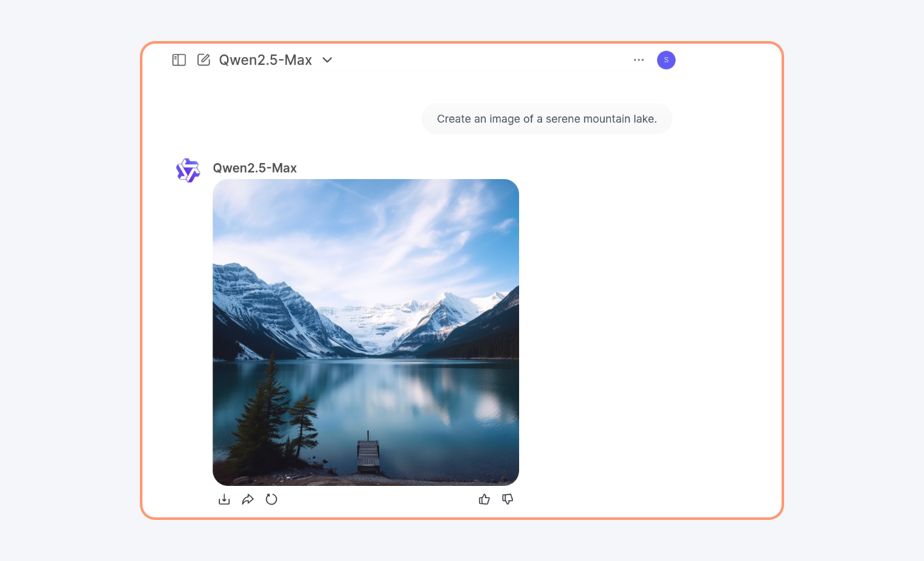Give the response a thumbs down
Screen dimensions: 924x561
[508, 499]
